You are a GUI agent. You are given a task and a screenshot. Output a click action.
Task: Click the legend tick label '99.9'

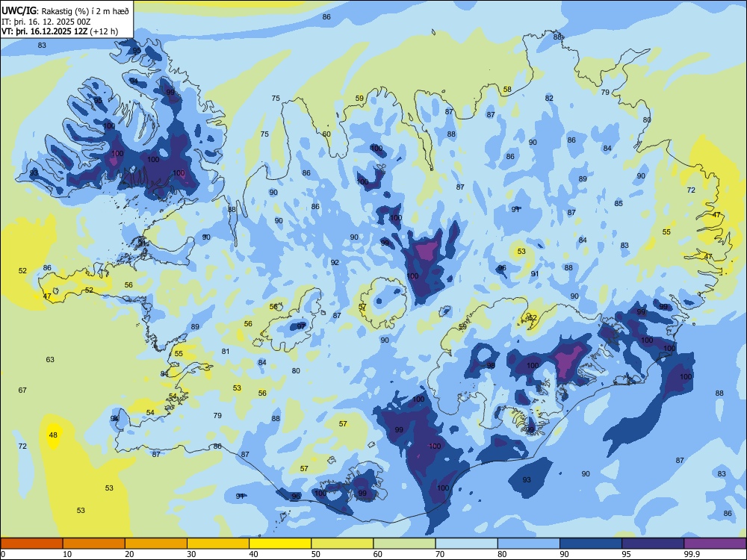coord(692,554)
